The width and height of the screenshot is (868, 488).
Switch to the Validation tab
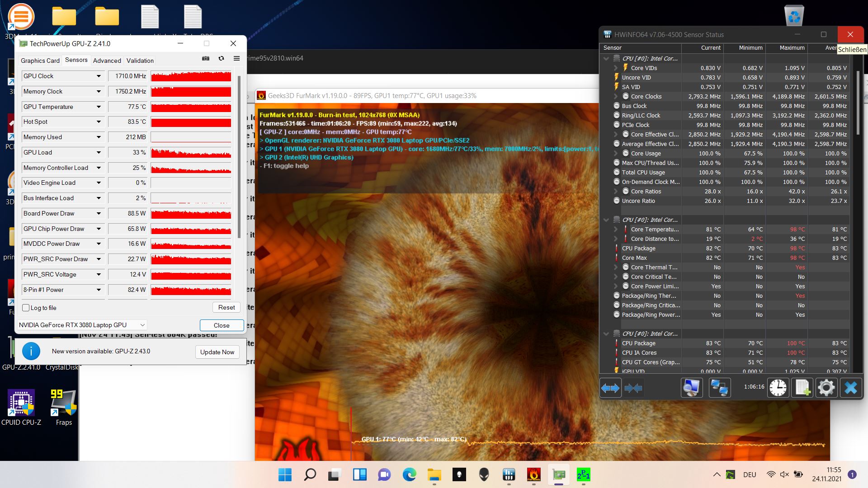coord(140,61)
